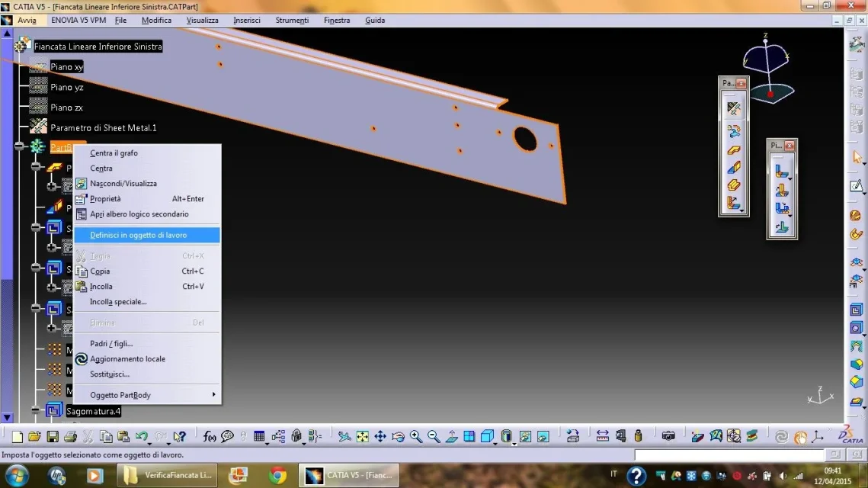
Task: Click the Select arrow icon on right toolbar
Action: pos(857,158)
